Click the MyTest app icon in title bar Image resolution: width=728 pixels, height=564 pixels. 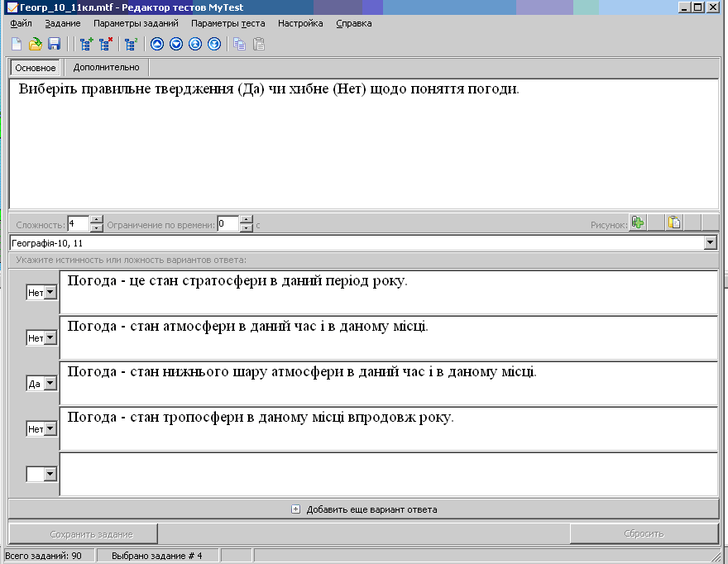12,7
